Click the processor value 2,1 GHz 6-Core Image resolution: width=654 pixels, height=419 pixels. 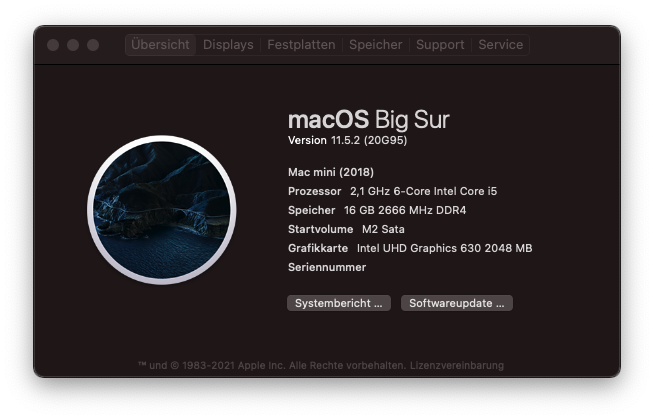pos(423,191)
